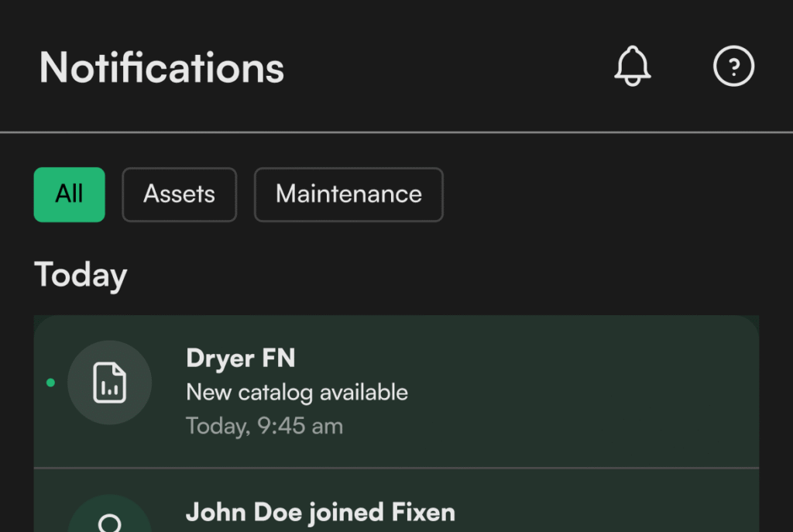
Task: Click the "Today, 9:45 am" timestamp
Action: click(264, 426)
